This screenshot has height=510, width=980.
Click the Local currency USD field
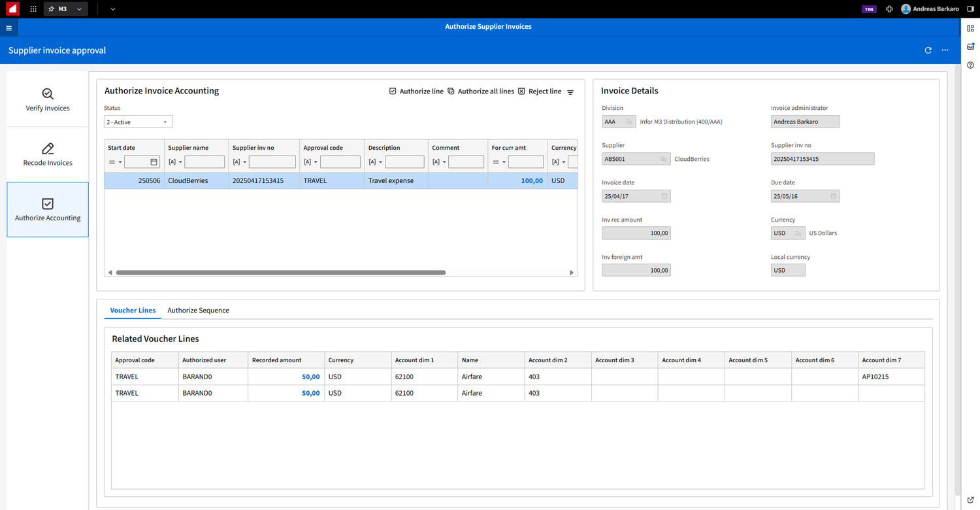[x=788, y=271]
